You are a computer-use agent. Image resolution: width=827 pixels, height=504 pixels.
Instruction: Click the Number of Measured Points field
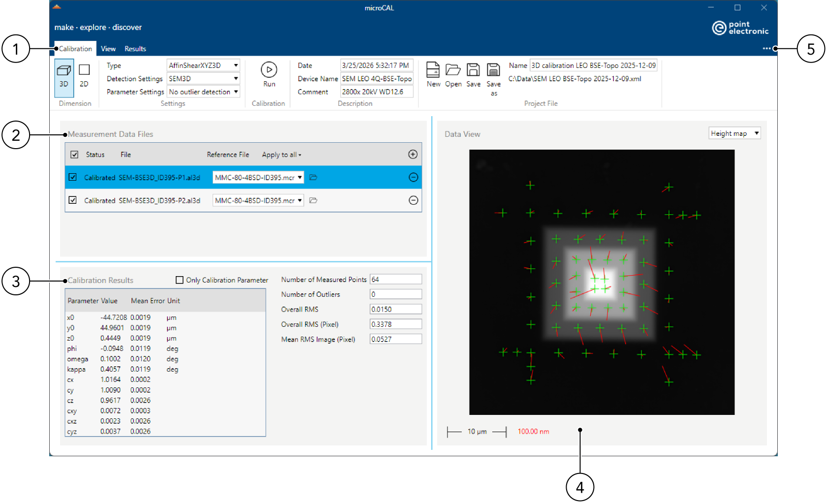click(x=396, y=280)
